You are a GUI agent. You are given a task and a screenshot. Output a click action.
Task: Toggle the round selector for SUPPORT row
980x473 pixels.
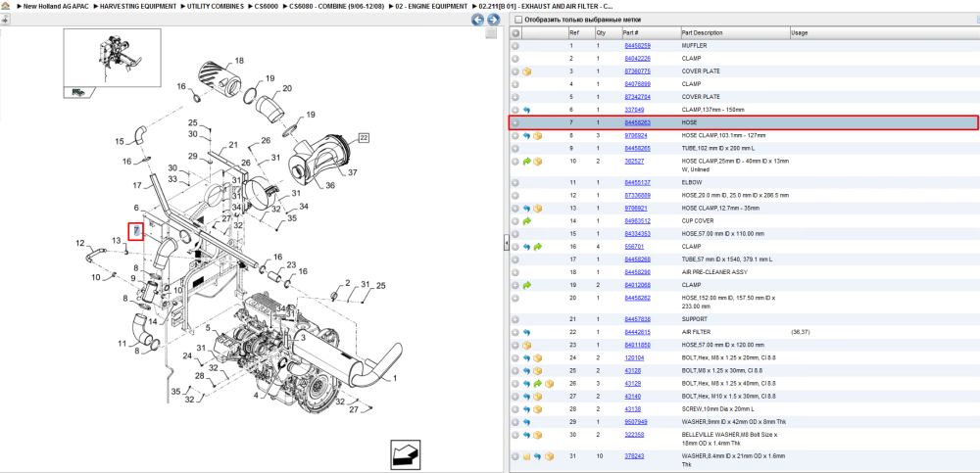515,319
